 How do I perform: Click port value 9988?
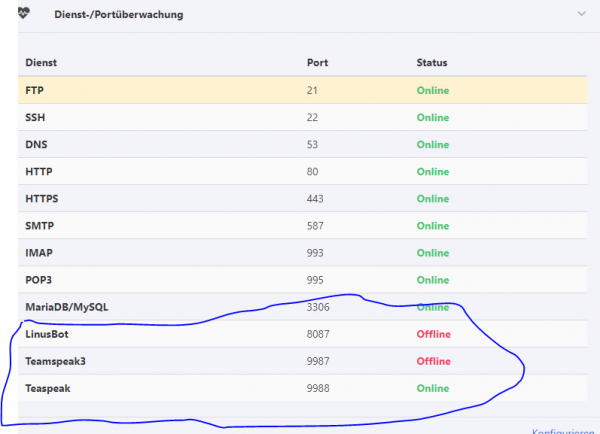[x=318, y=388]
